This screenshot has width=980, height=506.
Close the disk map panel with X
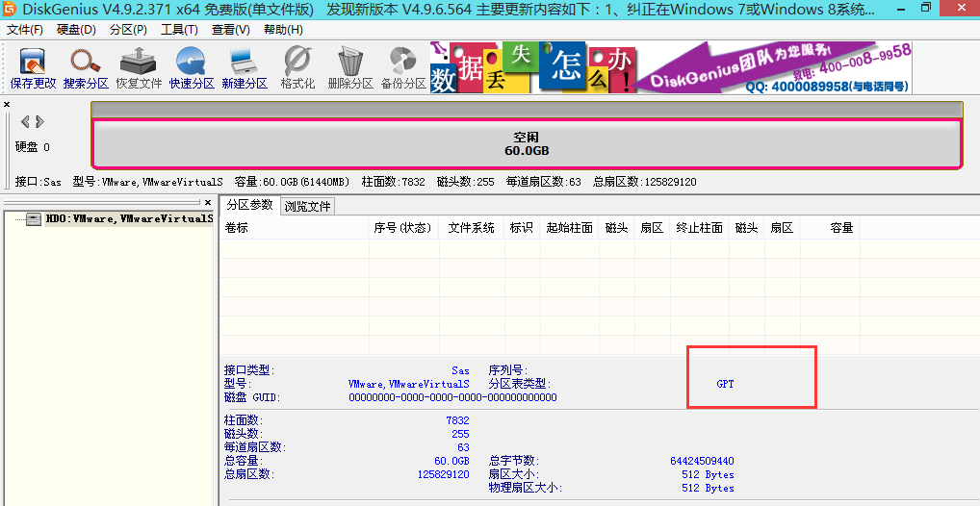pyautogui.click(x=7, y=104)
